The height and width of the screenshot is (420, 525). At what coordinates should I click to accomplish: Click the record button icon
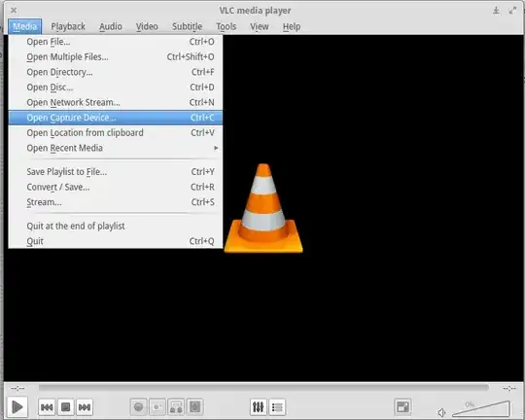click(x=138, y=407)
